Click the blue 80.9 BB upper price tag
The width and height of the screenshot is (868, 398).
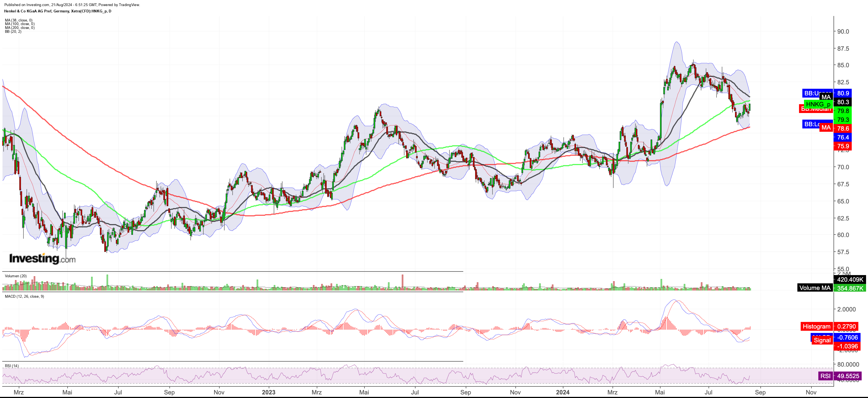point(843,93)
